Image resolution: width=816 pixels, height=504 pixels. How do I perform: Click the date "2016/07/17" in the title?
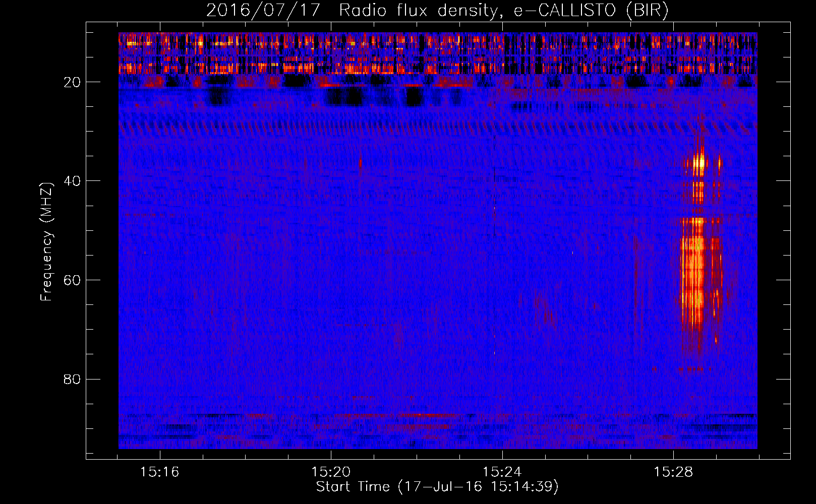point(263,10)
